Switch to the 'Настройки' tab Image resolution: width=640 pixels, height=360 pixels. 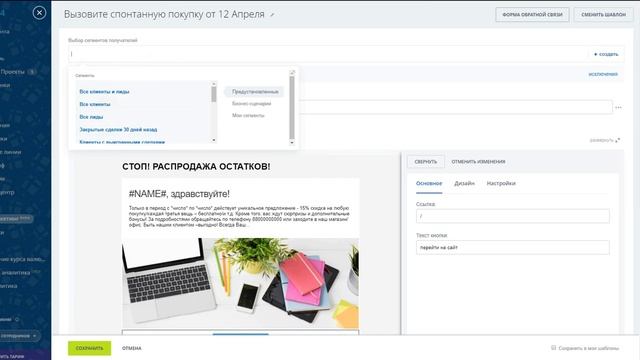(501, 183)
